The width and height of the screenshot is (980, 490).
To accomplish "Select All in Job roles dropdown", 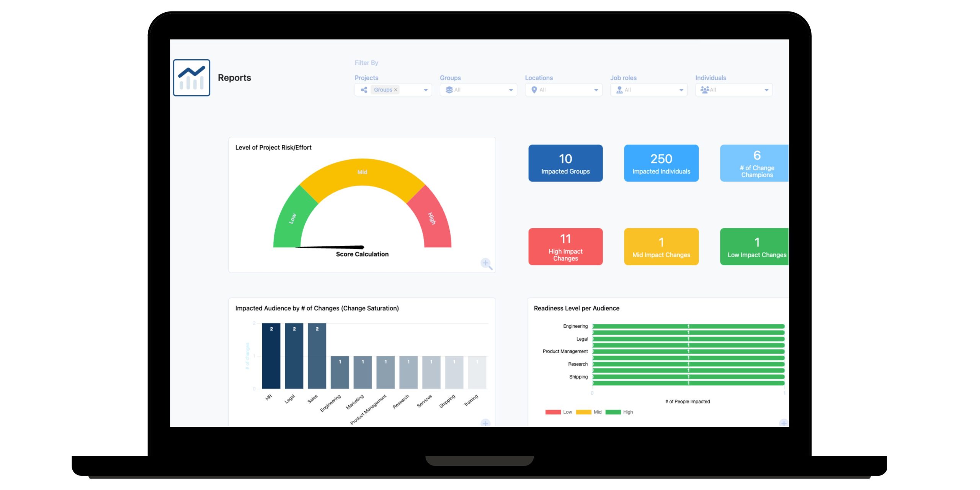I will [x=647, y=89].
